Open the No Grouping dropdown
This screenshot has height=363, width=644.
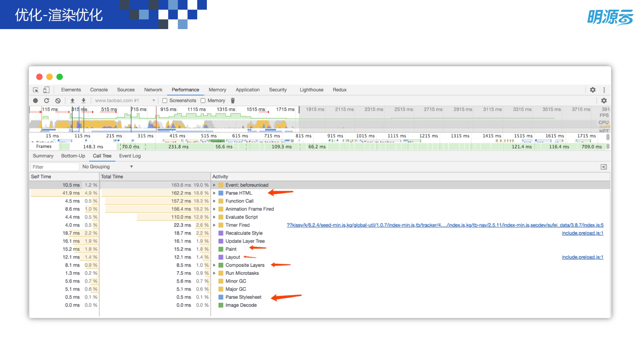(x=108, y=167)
